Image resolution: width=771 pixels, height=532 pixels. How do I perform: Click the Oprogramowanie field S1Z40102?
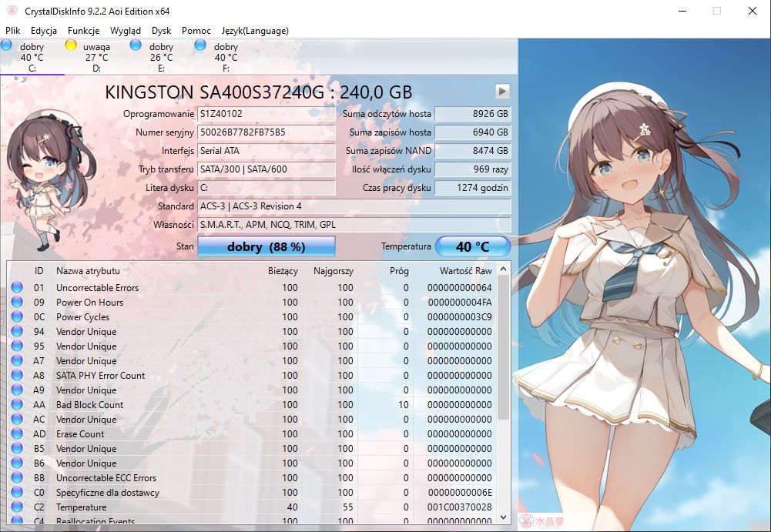(x=266, y=114)
